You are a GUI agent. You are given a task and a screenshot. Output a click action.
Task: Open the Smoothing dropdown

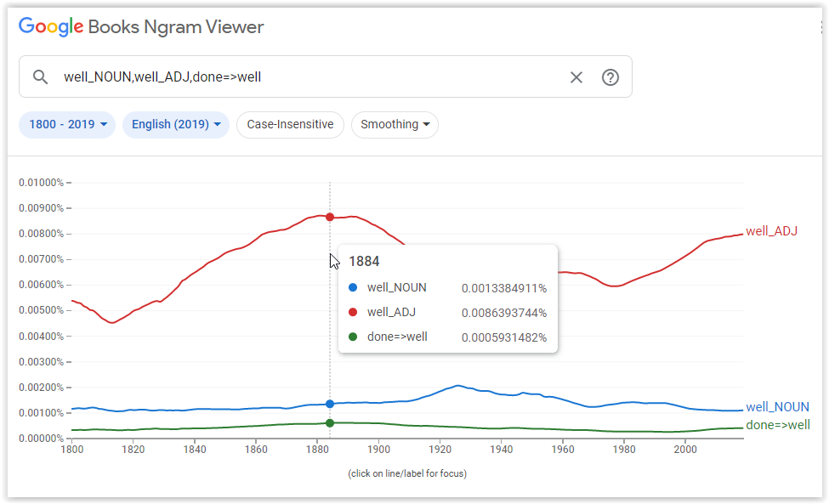pyautogui.click(x=395, y=125)
